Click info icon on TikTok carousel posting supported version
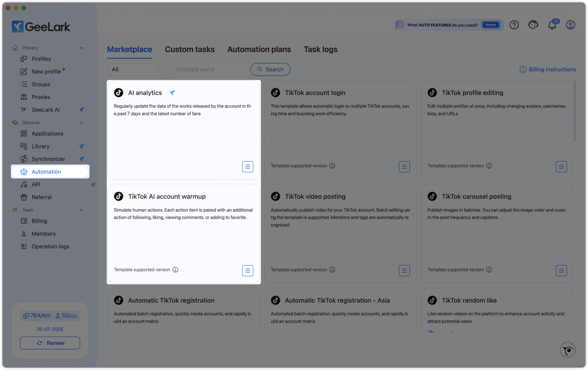The image size is (588, 370). pyautogui.click(x=489, y=270)
